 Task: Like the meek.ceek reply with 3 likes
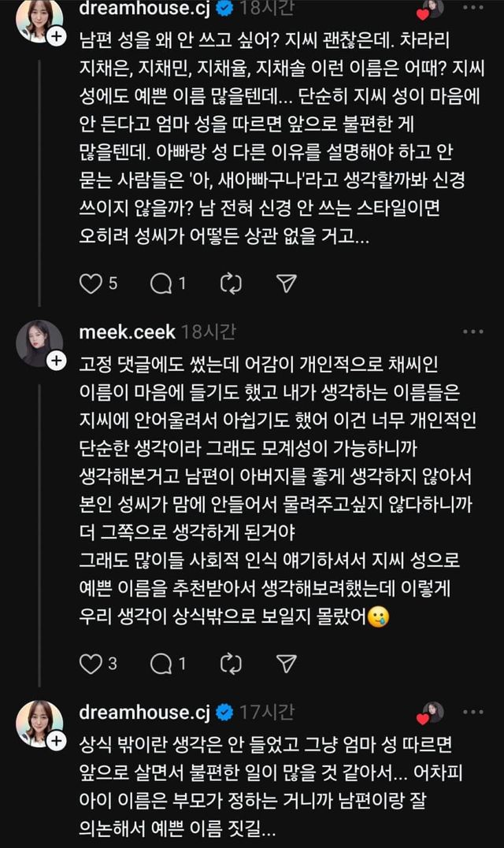91,664
